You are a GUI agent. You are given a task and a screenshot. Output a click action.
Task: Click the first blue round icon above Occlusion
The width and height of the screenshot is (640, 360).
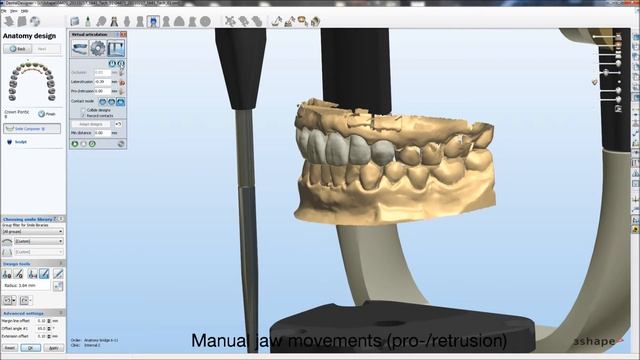(x=112, y=64)
